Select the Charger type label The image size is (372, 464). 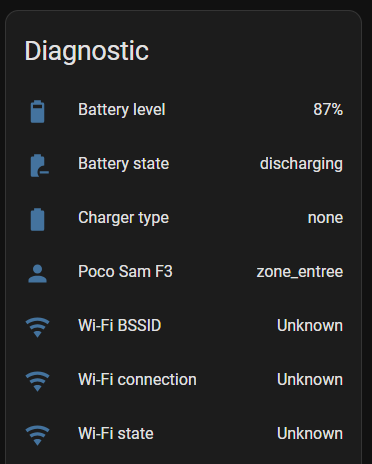click(123, 218)
